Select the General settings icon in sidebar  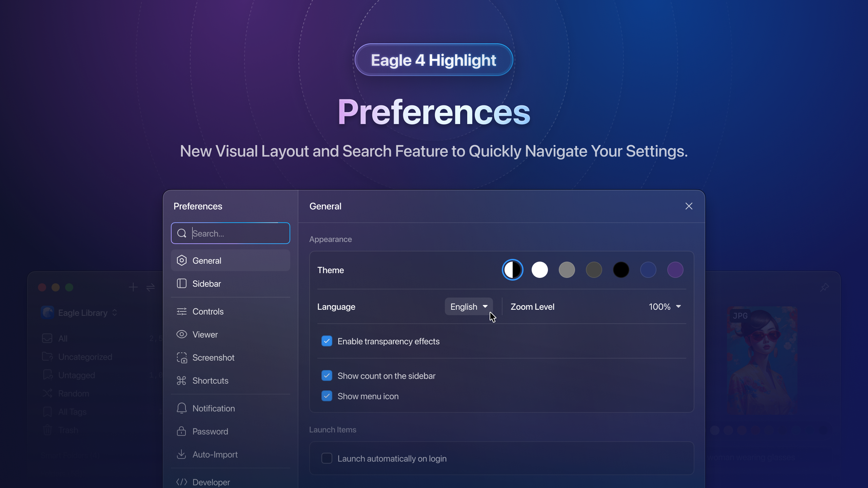[182, 260]
